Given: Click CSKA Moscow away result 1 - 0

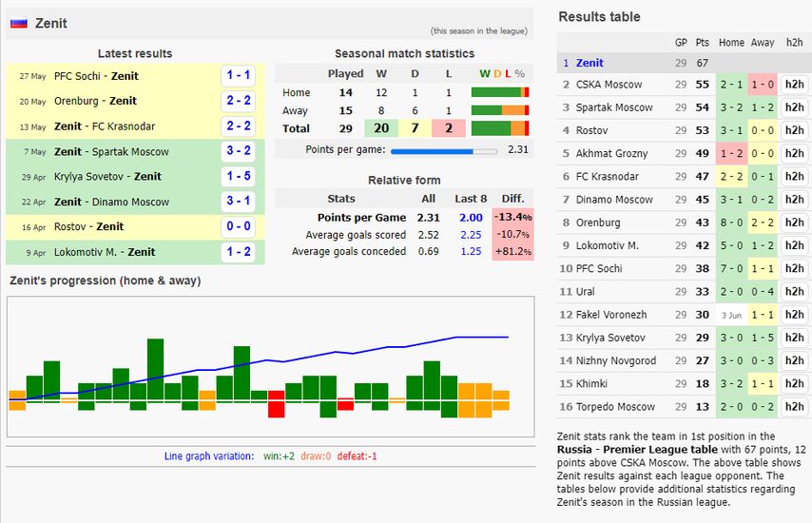Looking at the screenshot, I should point(763,85).
